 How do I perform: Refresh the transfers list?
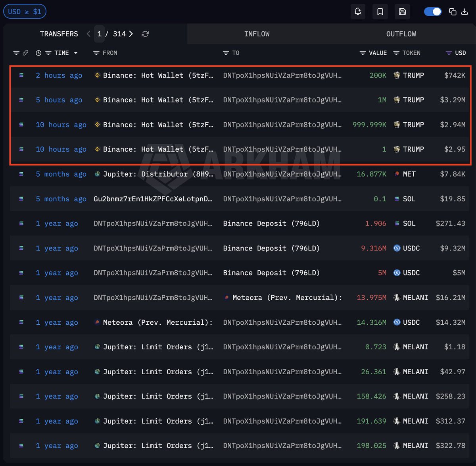[x=145, y=34]
